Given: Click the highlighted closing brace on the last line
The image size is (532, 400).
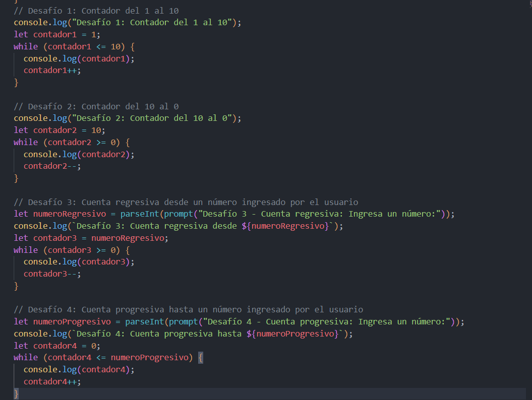Looking at the screenshot, I should [x=16, y=394].
